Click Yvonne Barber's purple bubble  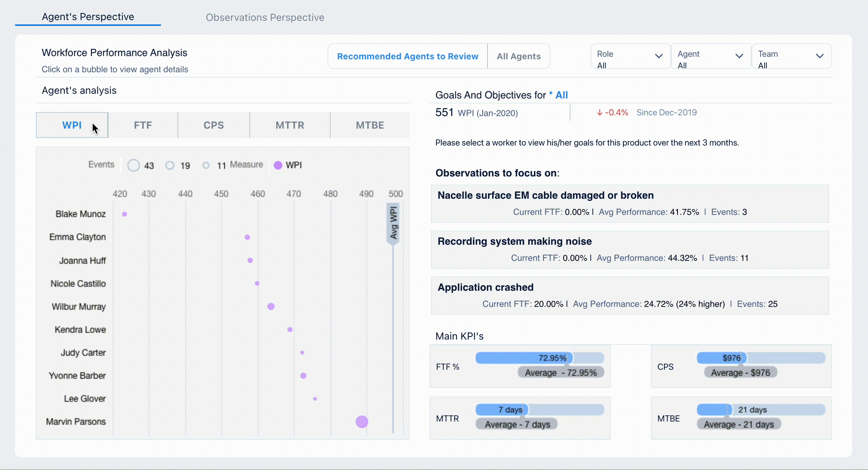tap(303, 375)
